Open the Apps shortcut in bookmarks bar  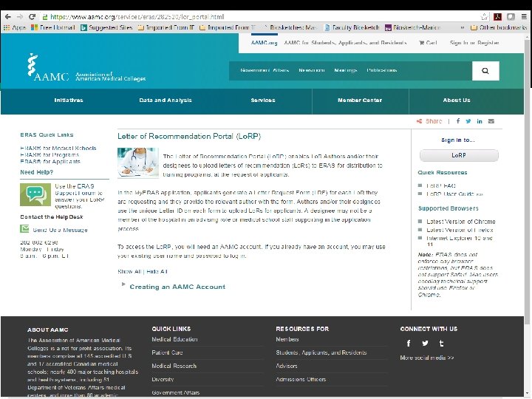(15, 27)
